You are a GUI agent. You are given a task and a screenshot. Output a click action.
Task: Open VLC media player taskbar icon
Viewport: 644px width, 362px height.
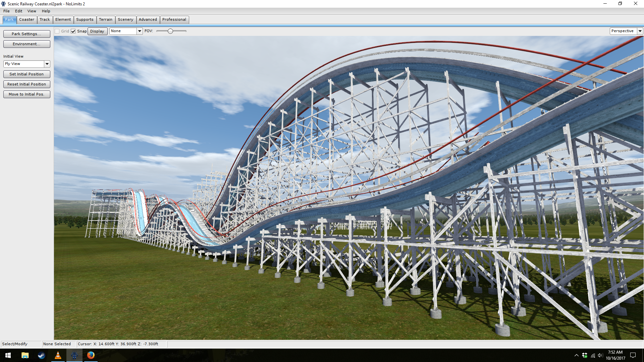[x=58, y=355]
